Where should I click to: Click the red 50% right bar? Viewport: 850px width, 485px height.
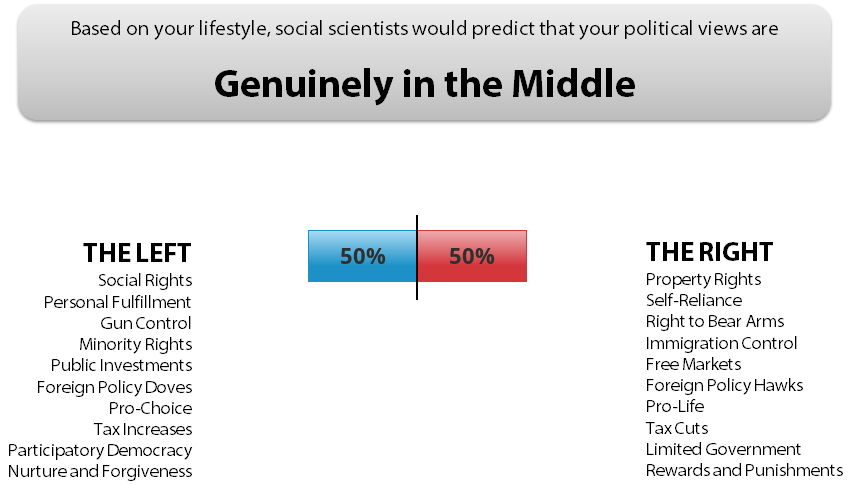pos(472,256)
